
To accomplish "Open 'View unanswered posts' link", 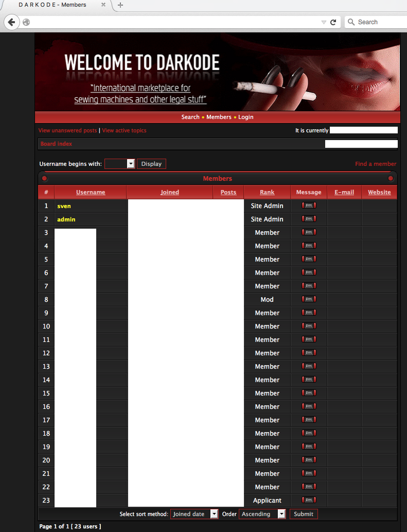I will 67,130.
